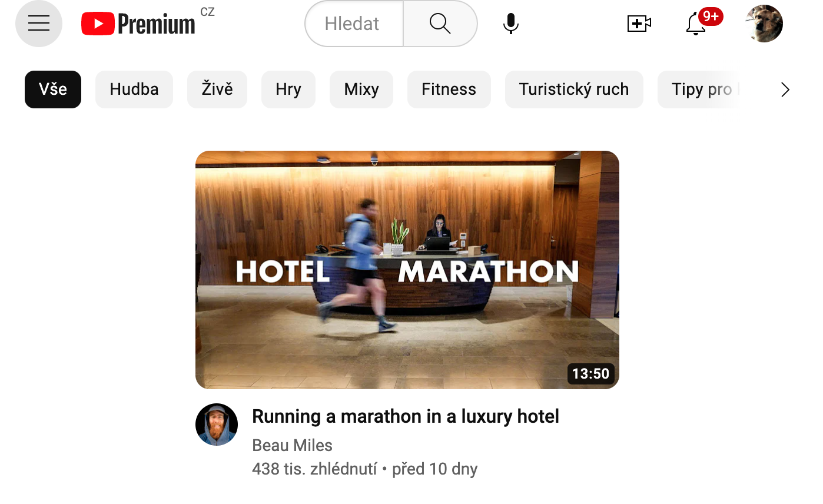This screenshot has width=823, height=504.
Task: Click the magnifying glass search button
Action: coord(440,24)
